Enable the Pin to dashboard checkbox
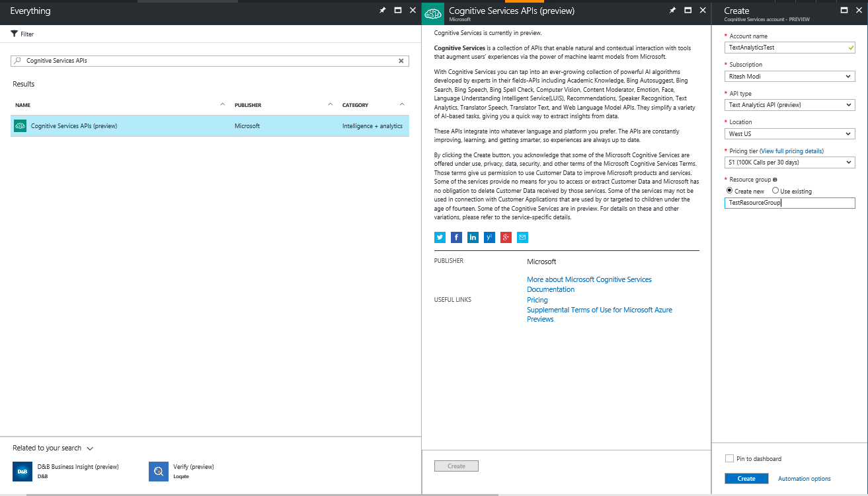This screenshot has height=496, width=868. point(729,458)
